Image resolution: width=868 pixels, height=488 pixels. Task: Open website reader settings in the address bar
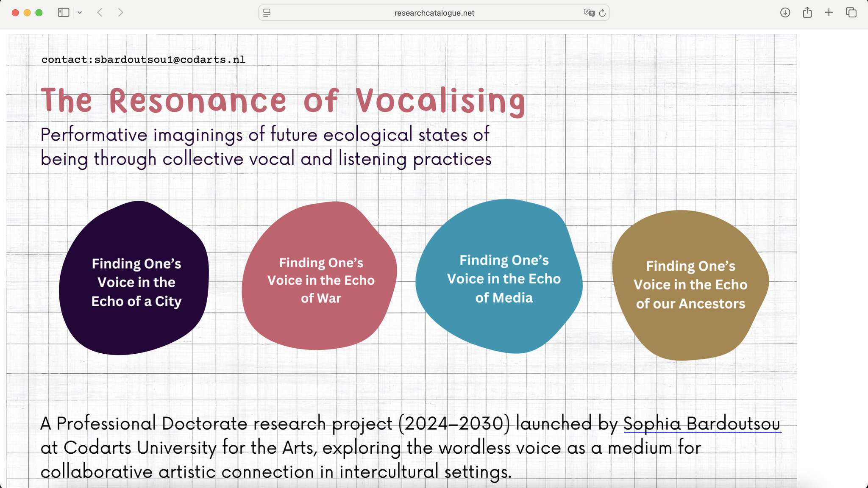[x=266, y=13]
